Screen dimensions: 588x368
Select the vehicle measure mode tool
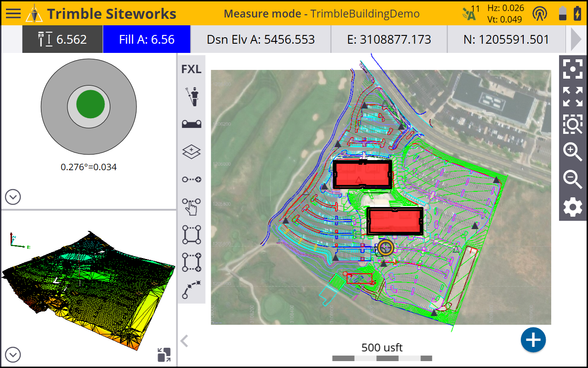pyautogui.click(x=191, y=124)
